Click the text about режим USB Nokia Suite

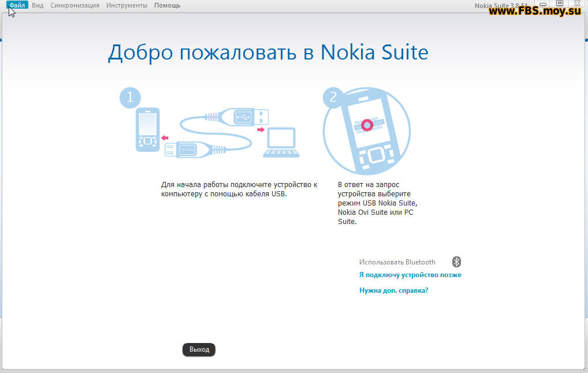pyautogui.click(x=378, y=203)
